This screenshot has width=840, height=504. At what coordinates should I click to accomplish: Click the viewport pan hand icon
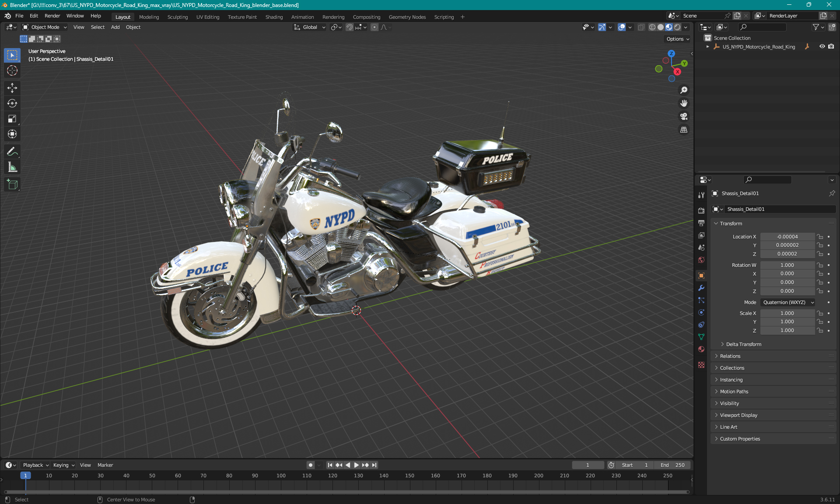point(684,103)
